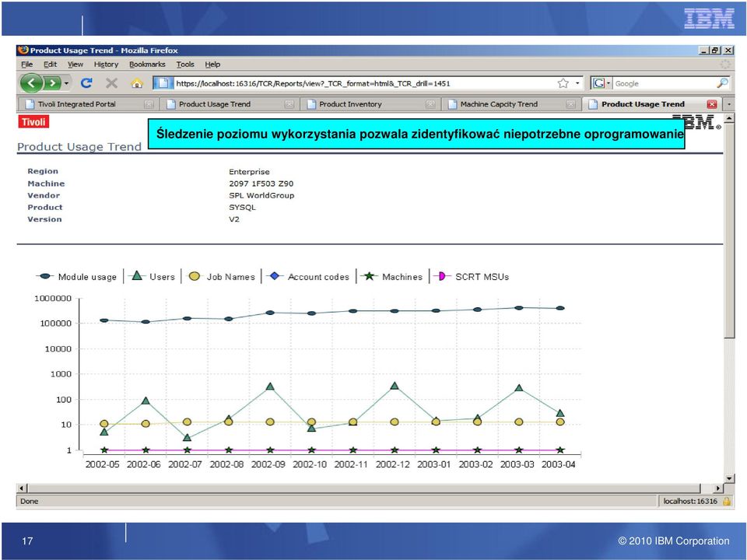This screenshot has height=560, width=747.
Task: Click Machines star legend marker
Action: click(369, 276)
